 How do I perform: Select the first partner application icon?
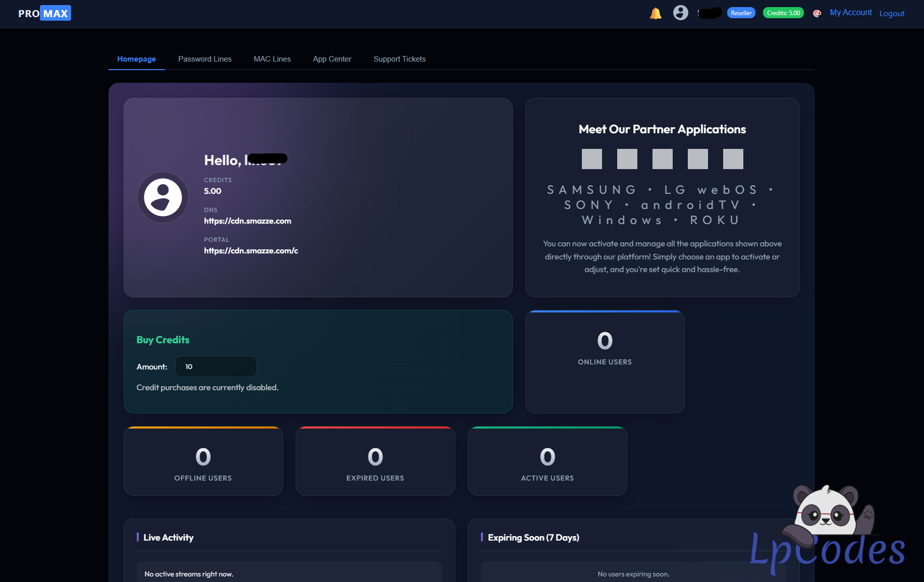(591, 159)
